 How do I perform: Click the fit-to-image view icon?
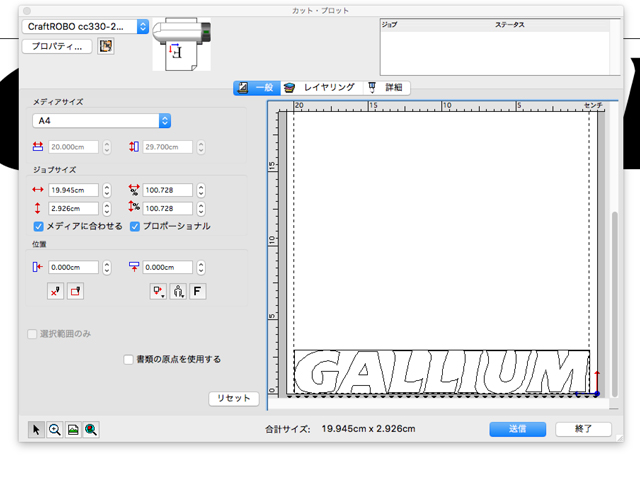pos(73,429)
